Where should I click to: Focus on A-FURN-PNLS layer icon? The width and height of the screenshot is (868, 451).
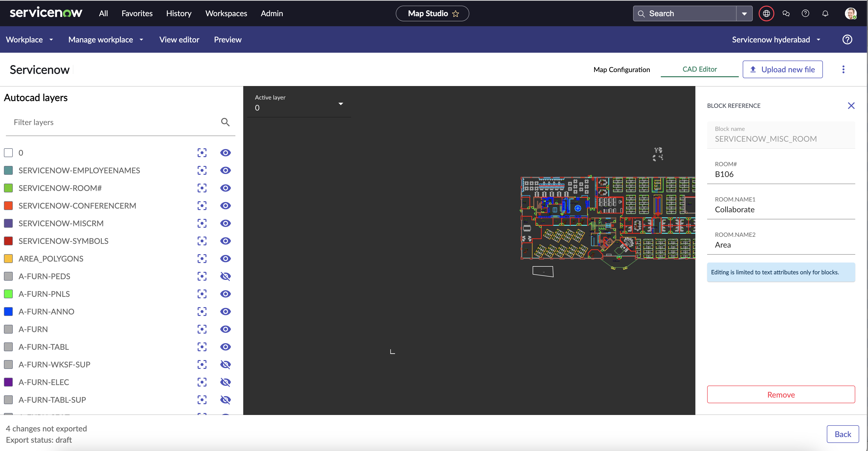pyautogui.click(x=202, y=294)
